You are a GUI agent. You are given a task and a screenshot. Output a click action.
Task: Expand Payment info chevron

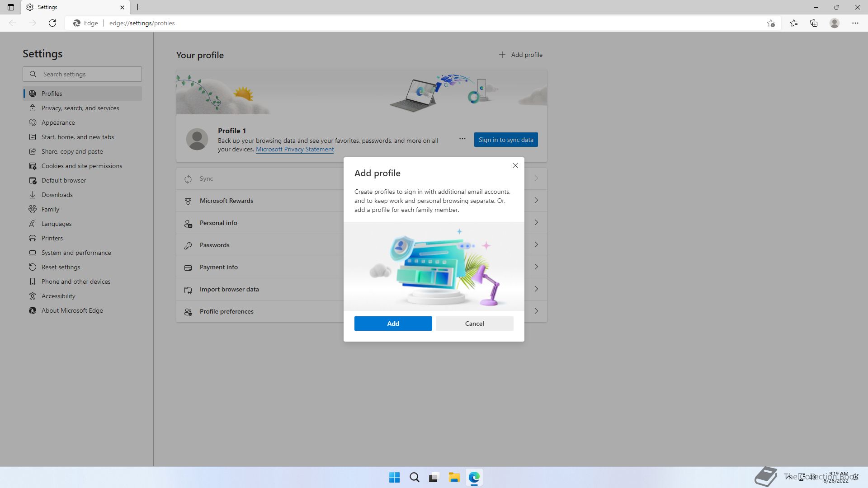click(536, 267)
